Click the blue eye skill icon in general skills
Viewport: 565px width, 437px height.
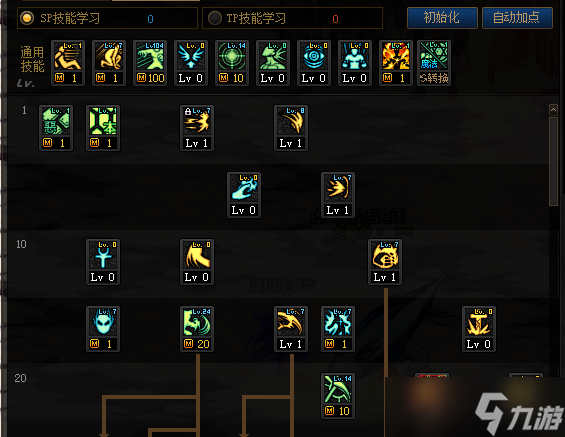click(314, 63)
